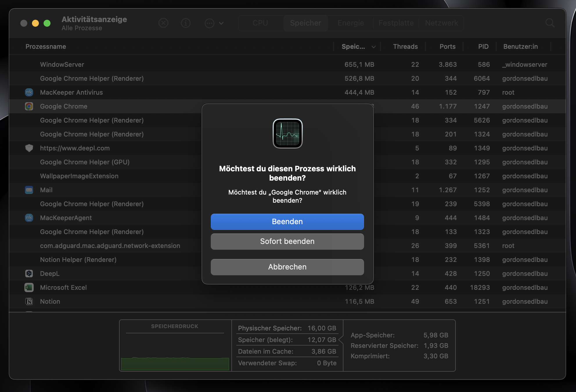Select the Mail app icon
The height and width of the screenshot is (392, 576).
coord(29,190)
